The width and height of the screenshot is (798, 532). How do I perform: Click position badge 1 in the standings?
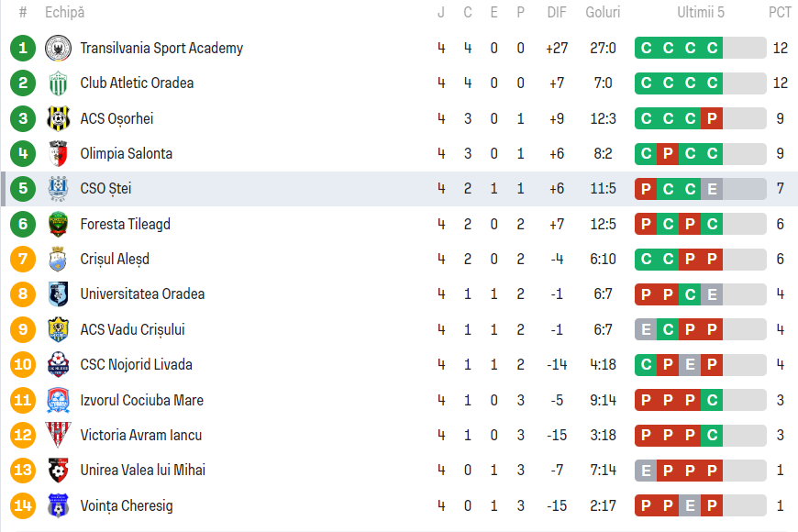point(23,48)
